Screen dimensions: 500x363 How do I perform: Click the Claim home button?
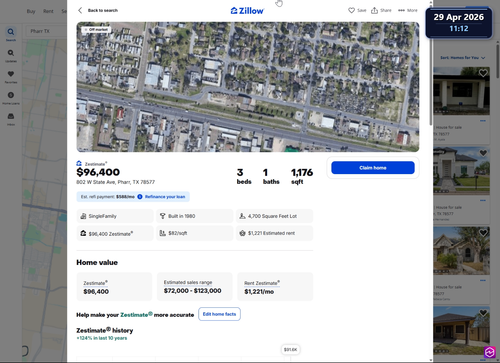[x=373, y=168]
